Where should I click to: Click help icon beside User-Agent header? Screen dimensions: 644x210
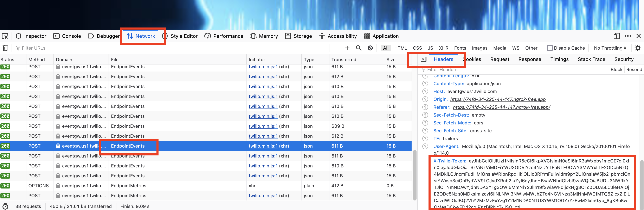(x=425, y=146)
